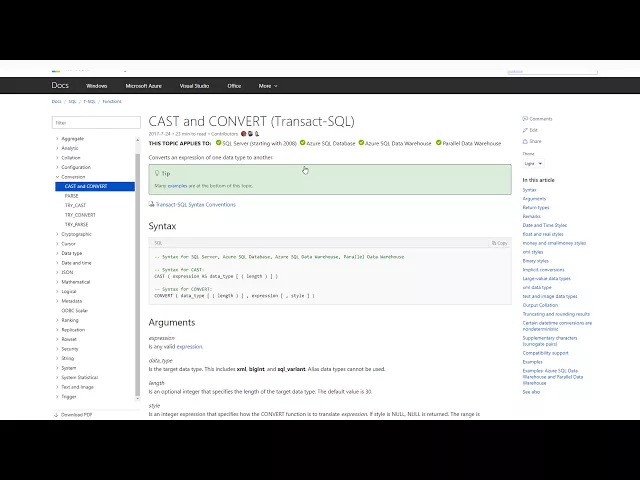
Task: Click the SQL breadcrumb link
Action: pos(72,102)
